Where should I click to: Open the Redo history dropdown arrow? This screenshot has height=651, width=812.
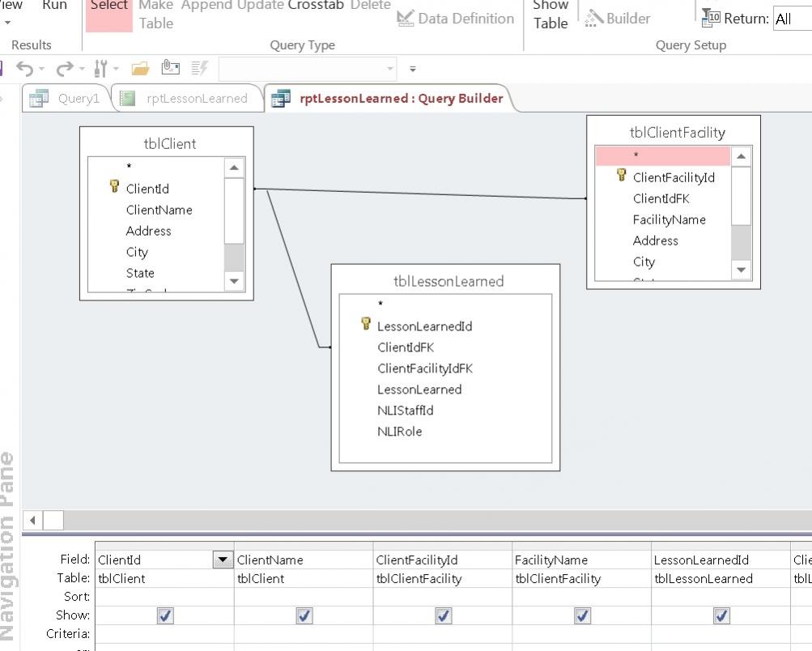(82, 69)
